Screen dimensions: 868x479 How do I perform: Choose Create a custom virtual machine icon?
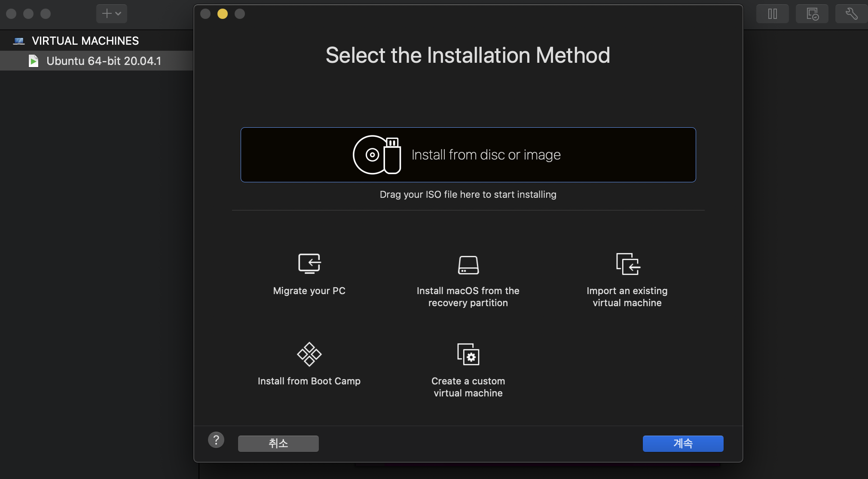(468, 354)
